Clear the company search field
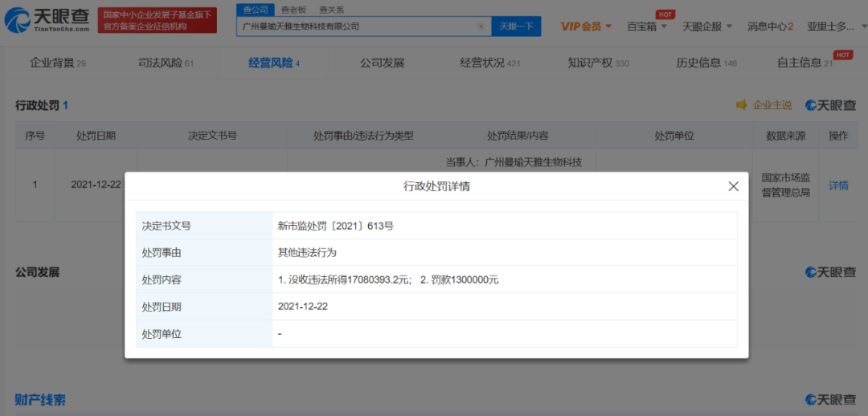 pos(481,26)
